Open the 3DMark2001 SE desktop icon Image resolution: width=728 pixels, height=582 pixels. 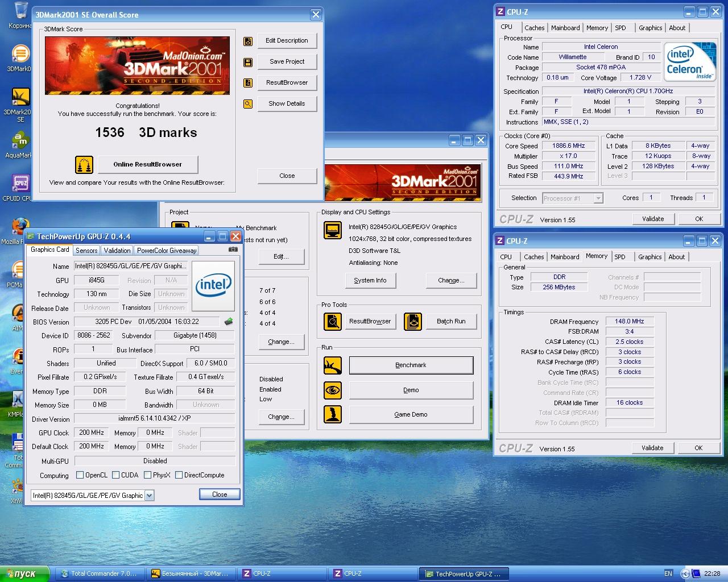(x=20, y=105)
